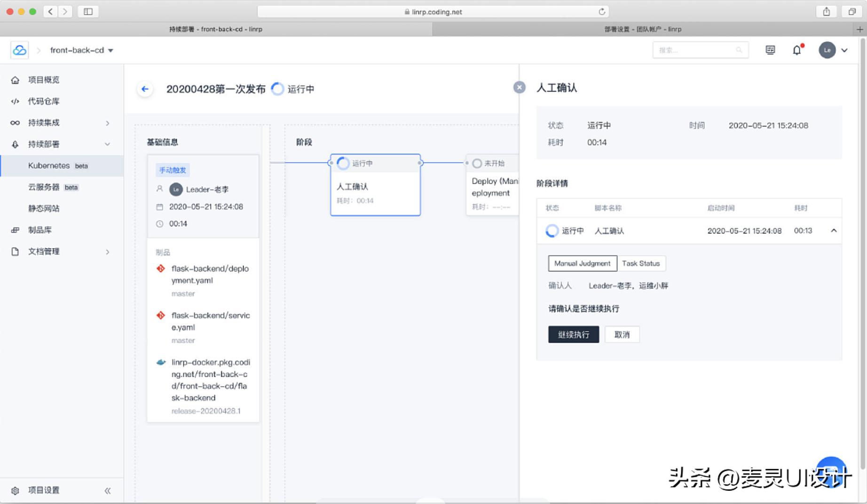Click the 持续集成 infinity icon

coord(15,123)
